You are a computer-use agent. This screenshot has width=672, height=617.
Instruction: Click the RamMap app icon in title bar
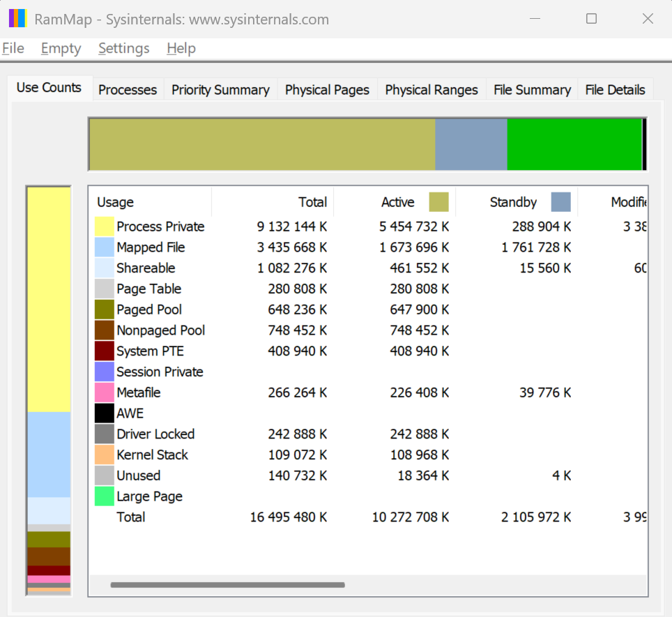(x=18, y=19)
